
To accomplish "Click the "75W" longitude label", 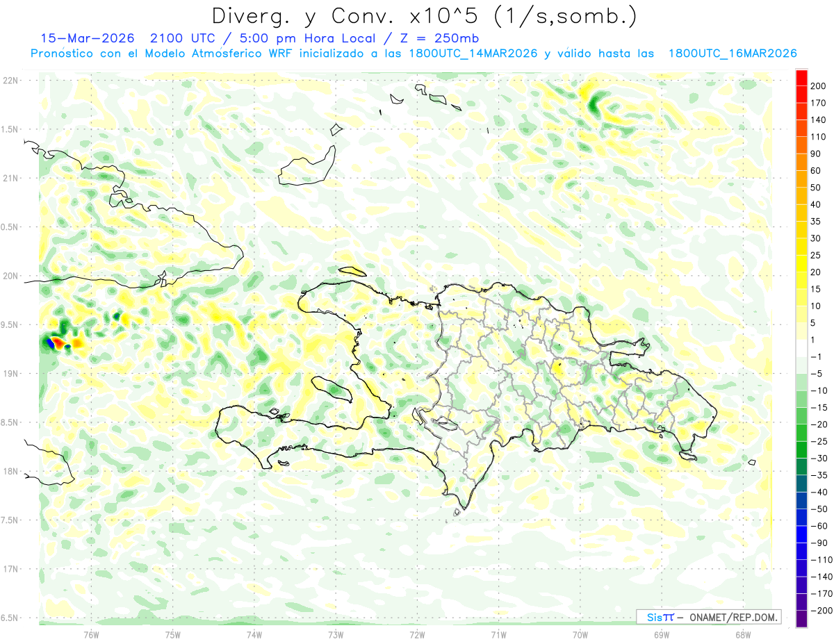I will 172,635.
